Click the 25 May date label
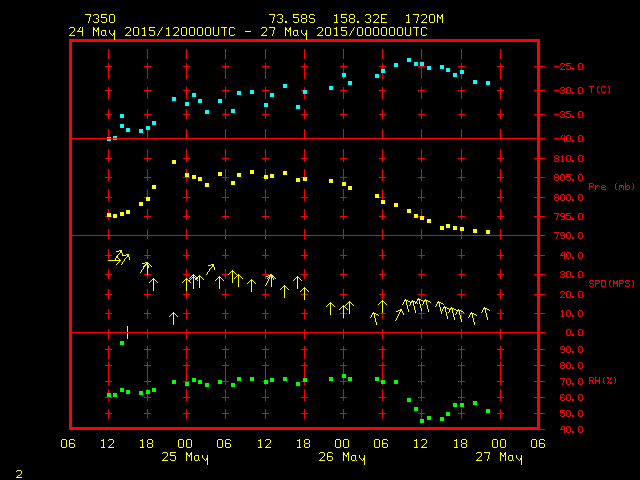 (185, 457)
